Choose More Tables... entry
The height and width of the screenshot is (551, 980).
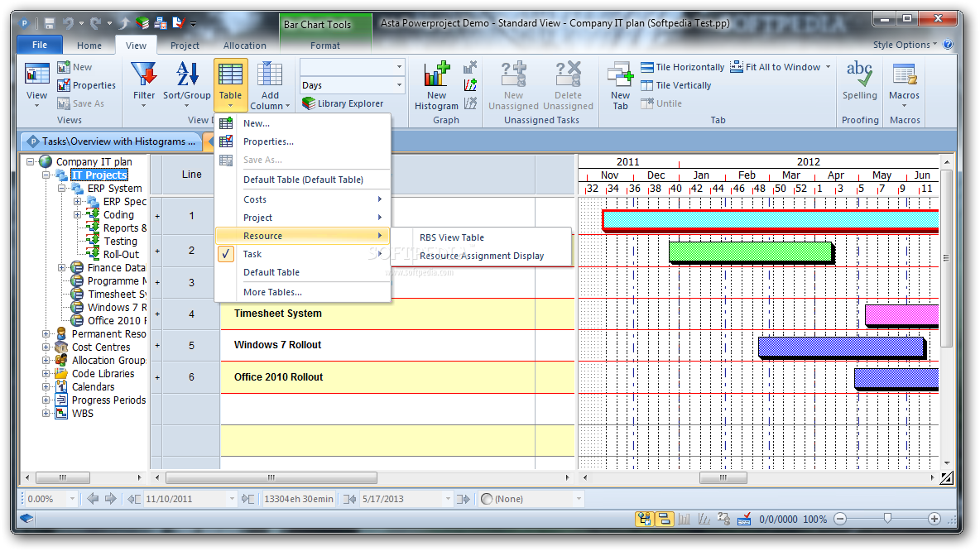point(302,292)
